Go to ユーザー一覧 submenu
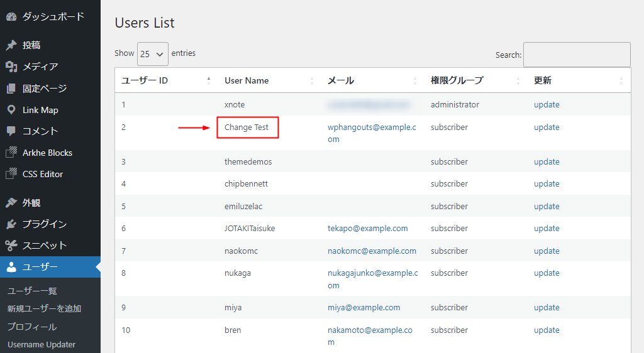 pyautogui.click(x=32, y=291)
